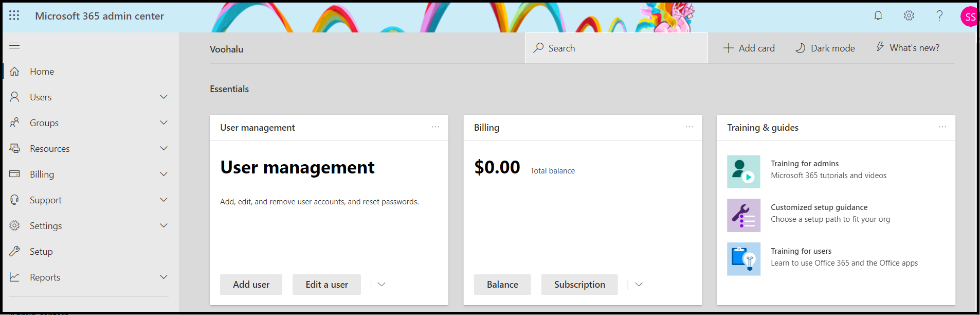Image resolution: width=980 pixels, height=315 pixels.
Task: Open the settings gear in the header
Action: 909,15
